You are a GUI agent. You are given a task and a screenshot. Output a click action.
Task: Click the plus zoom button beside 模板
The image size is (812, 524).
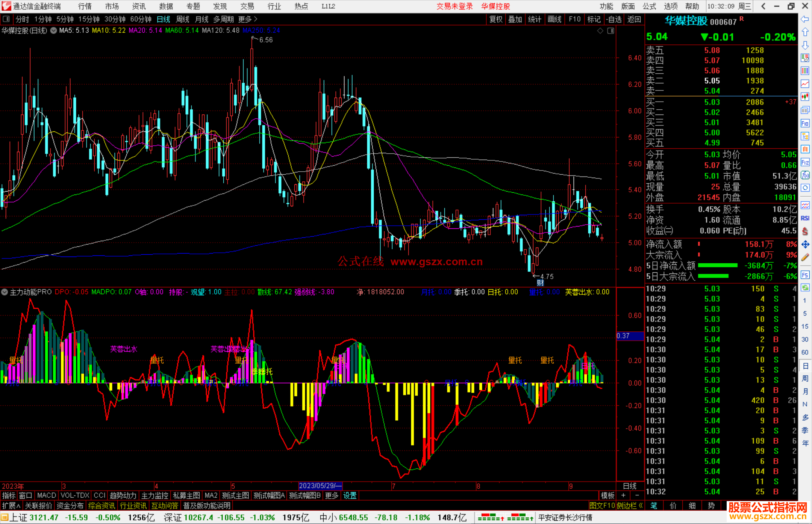tap(623, 495)
